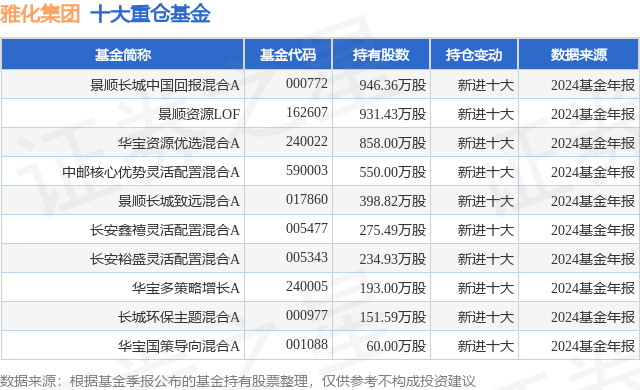This screenshot has width=640, height=390.
Task: Click the 基金代码 column header
Action: [x=288, y=55]
